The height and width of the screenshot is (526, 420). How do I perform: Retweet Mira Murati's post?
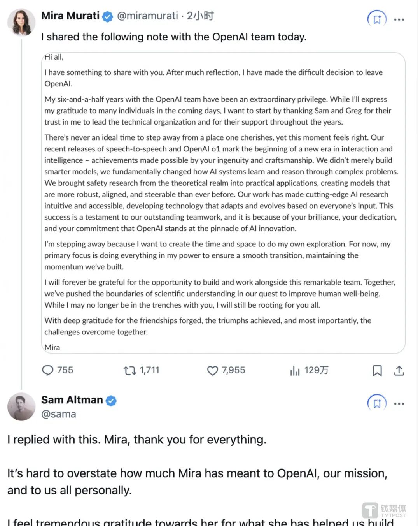pos(130,370)
